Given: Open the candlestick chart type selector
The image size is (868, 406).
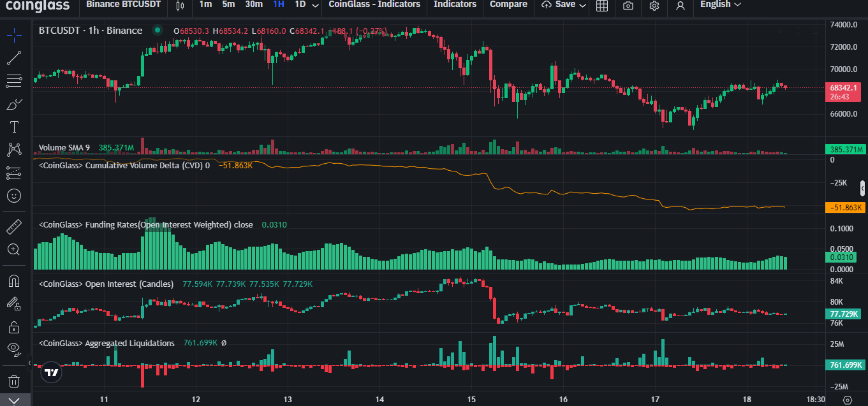Looking at the screenshot, I should pyautogui.click(x=179, y=5).
